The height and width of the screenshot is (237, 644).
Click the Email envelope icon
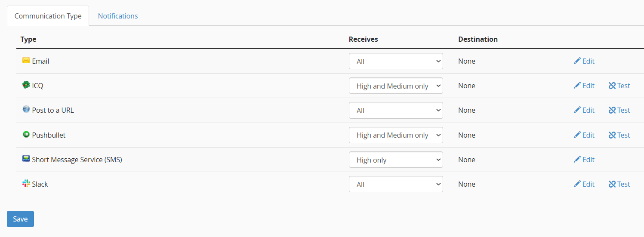26,61
